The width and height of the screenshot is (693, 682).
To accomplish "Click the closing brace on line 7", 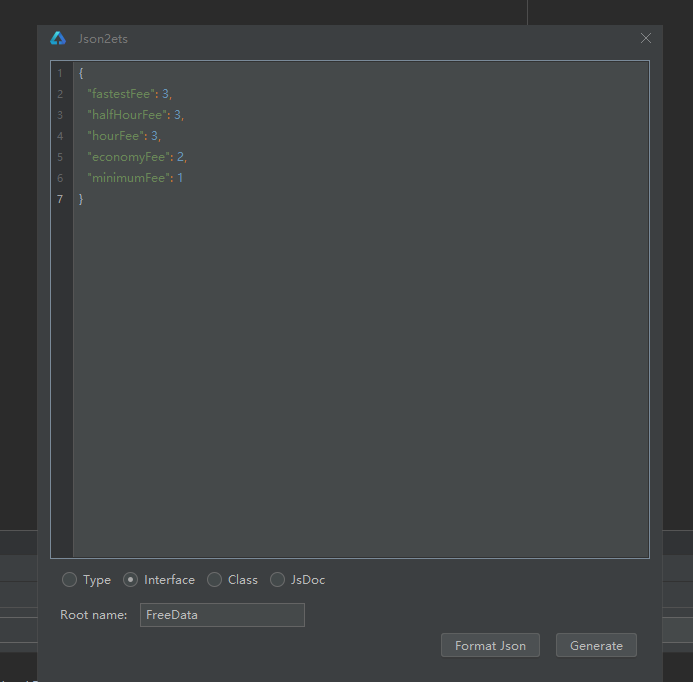I will [81, 199].
